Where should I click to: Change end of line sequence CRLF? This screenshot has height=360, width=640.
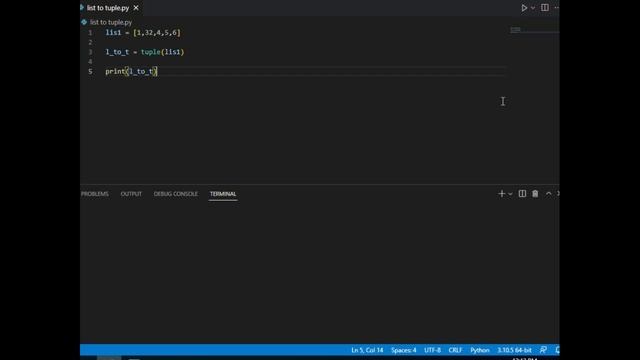coord(455,350)
